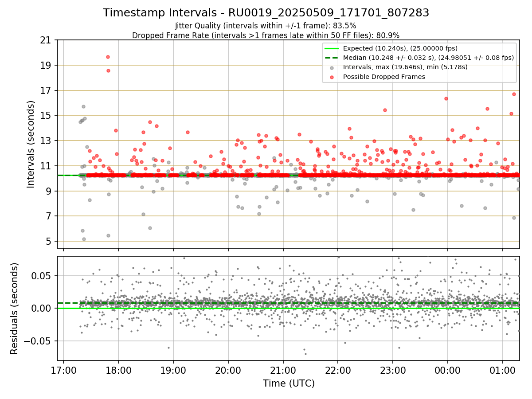Click y-axis tick label '17'
Viewport: 532px width, 399px height.
46,90
